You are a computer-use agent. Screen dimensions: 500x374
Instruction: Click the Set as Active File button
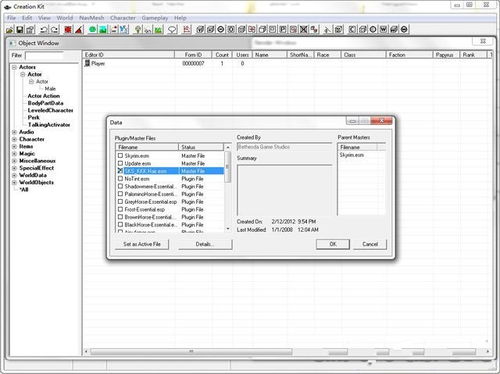click(x=142, y=244)
